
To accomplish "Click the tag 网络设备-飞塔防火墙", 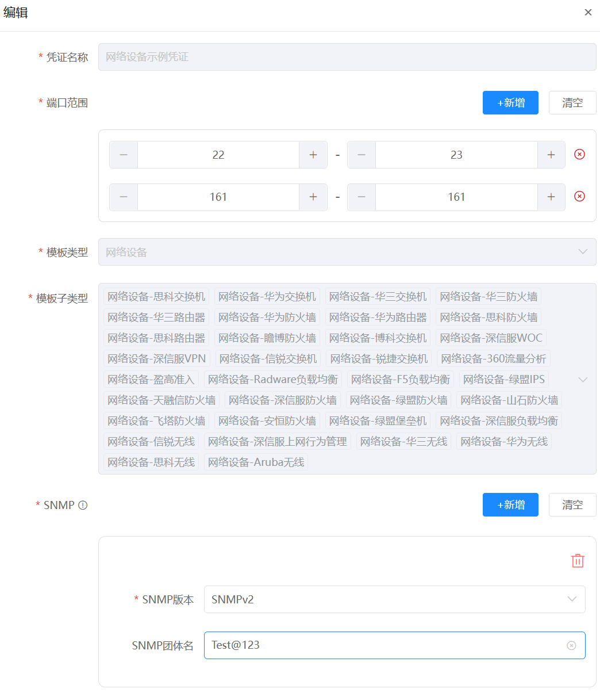I will (156, 421).
